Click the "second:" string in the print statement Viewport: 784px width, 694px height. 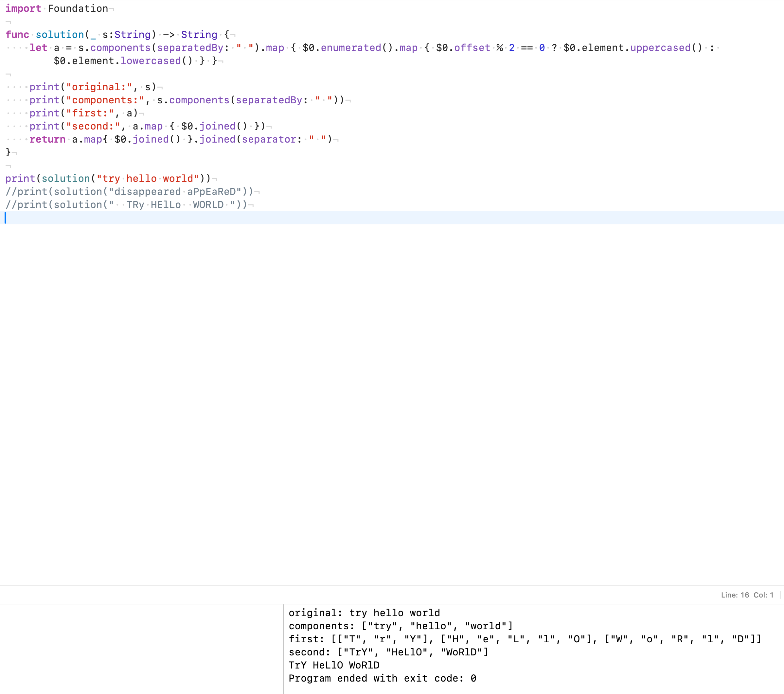tap(93, 126)
